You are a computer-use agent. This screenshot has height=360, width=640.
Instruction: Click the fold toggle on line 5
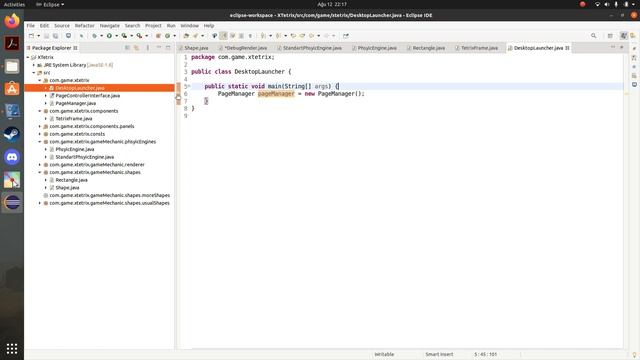click(189, 86)
